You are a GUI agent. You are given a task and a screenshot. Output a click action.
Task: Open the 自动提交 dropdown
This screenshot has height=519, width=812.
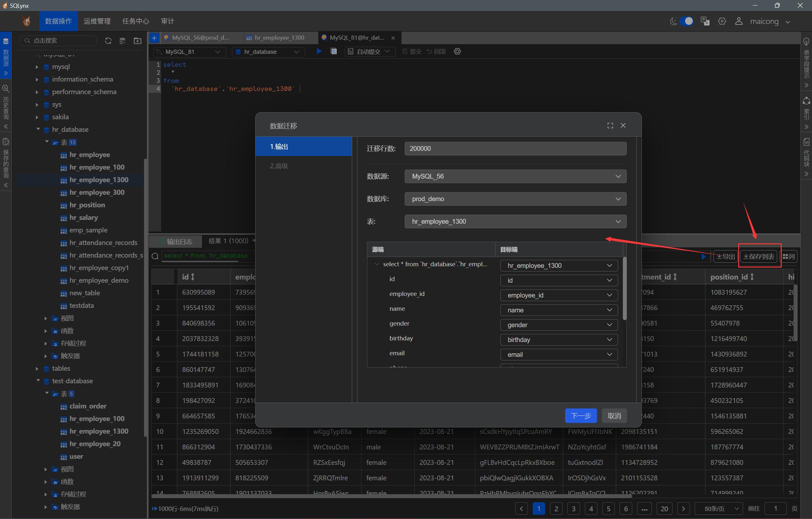pos(369,52)
